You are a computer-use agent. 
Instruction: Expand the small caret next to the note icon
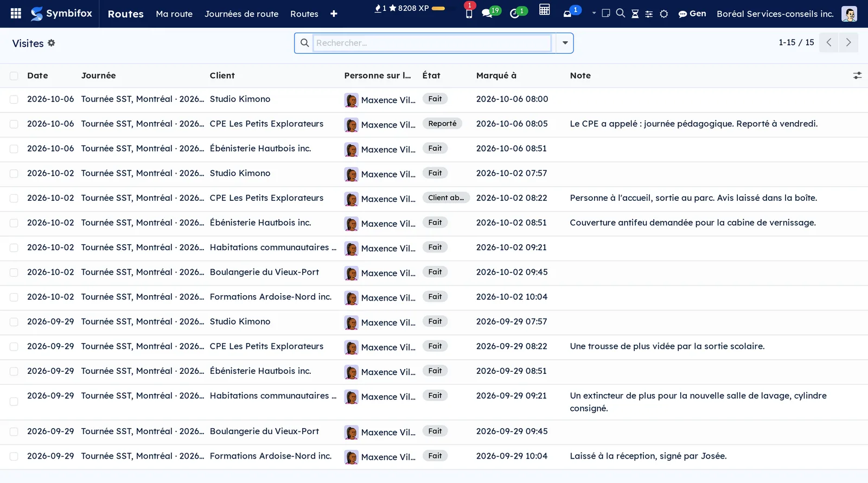click(x=594, y=13)
